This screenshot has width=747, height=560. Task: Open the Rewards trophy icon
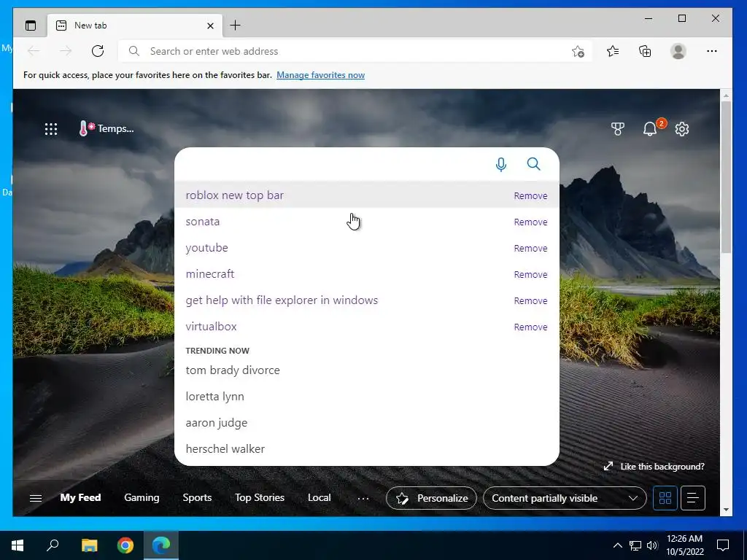(x=617, y=128)
